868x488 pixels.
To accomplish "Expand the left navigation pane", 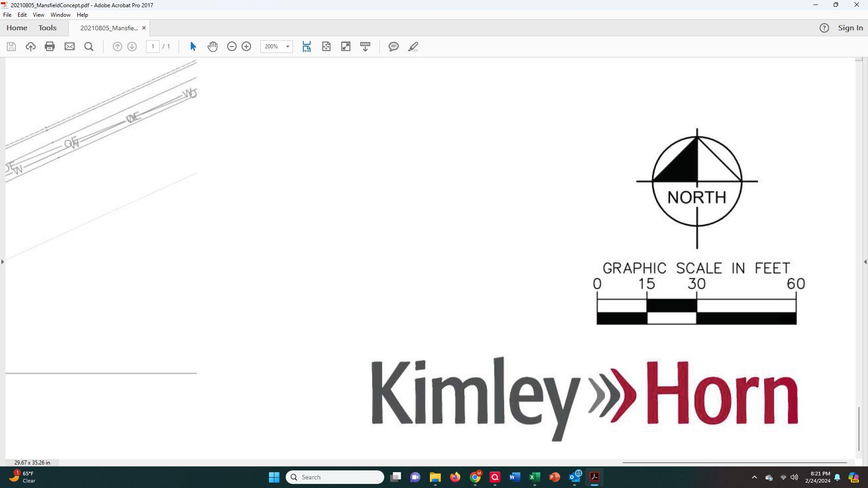I will [x=3, y=262].
